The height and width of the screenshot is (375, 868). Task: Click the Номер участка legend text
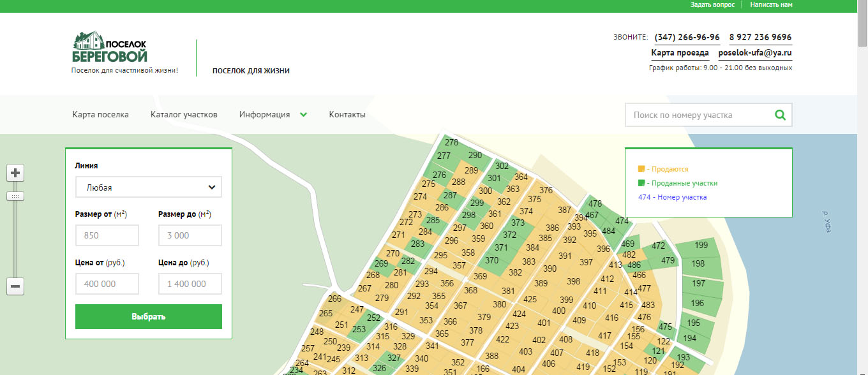(x=672, y=197)
